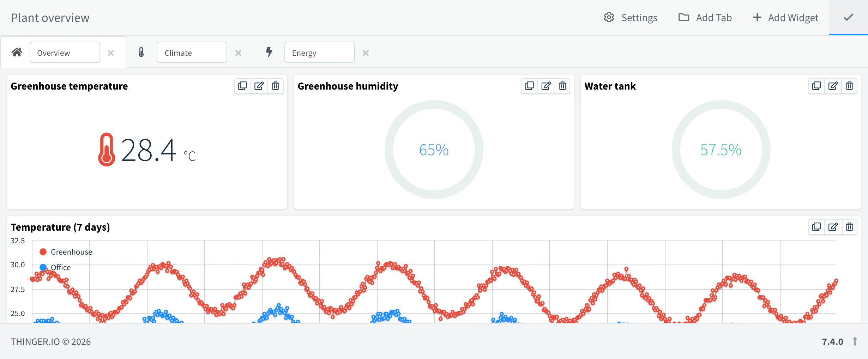Click Add Widget button

pyautogui.click(x=785, y=18)
